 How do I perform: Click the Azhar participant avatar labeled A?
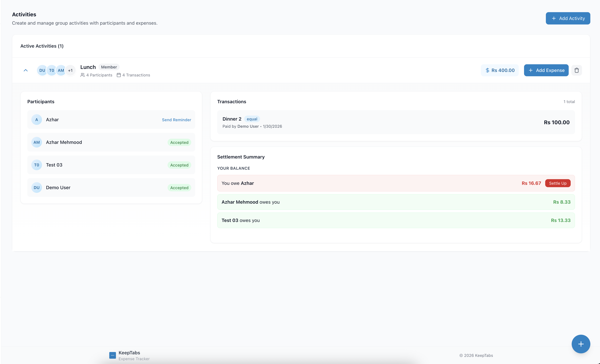(36, 120)
